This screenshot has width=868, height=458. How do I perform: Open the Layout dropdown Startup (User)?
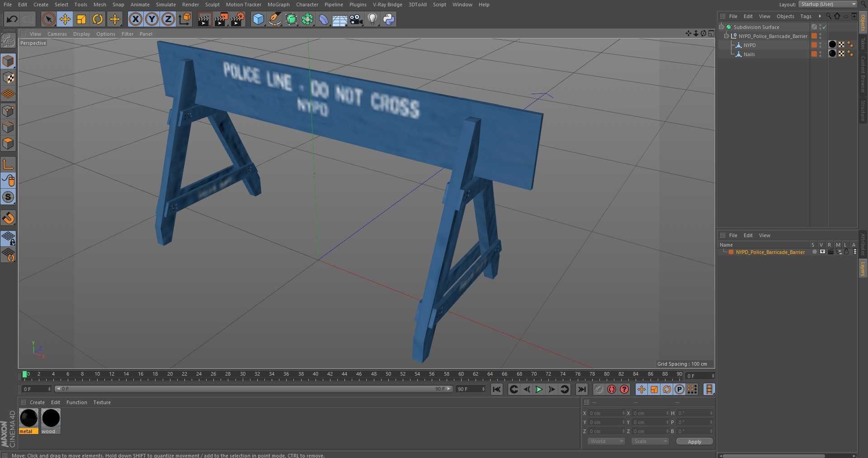pos(828,4)
